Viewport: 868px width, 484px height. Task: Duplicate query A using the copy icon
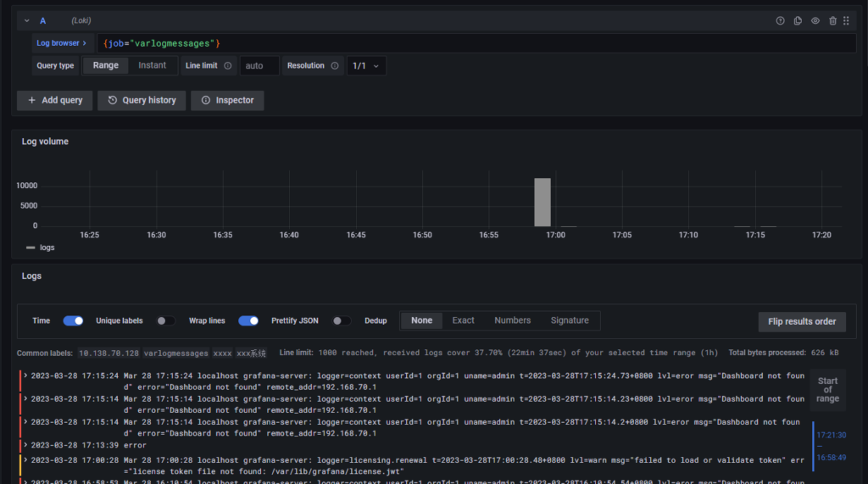798,20
